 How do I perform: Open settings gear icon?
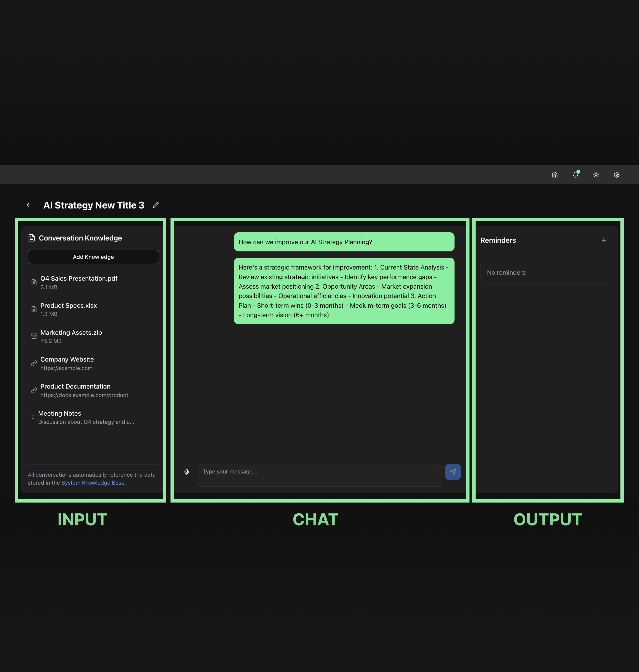point(617,175)
